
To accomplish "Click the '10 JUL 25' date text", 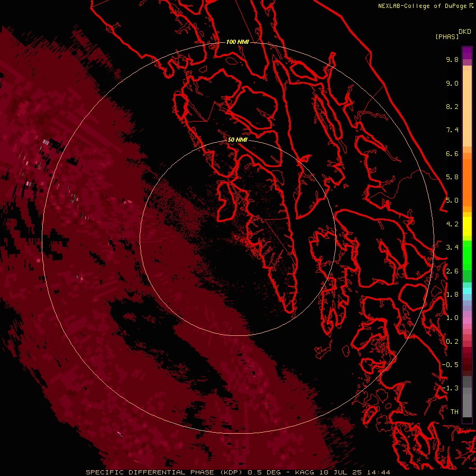I will click(341, 472).
